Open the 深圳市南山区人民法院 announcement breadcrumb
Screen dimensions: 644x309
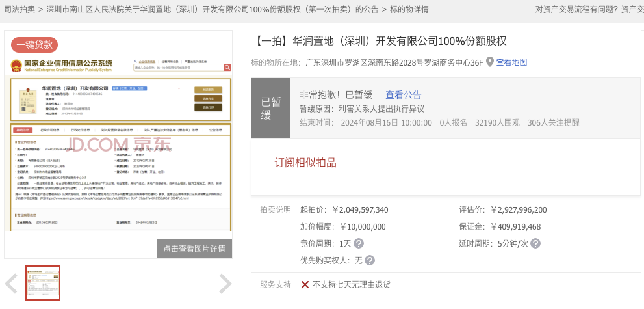point(213,10)
